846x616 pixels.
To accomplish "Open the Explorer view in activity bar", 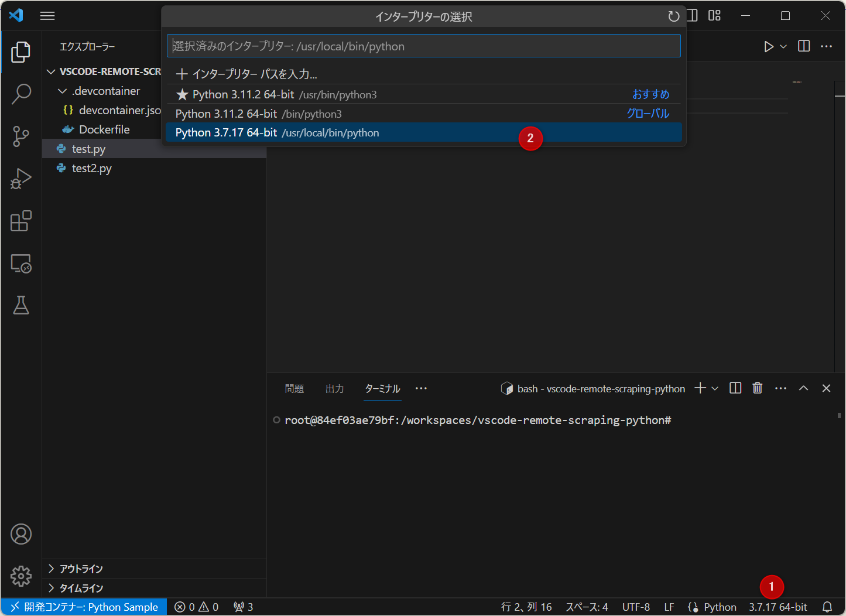I will [21, 52].
